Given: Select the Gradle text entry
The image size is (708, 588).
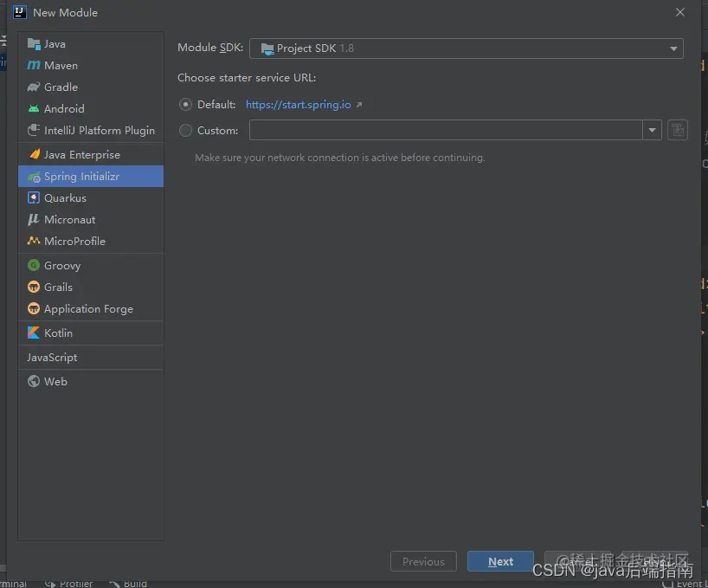Looking at the screenshot, I should [x=61, y=87].
